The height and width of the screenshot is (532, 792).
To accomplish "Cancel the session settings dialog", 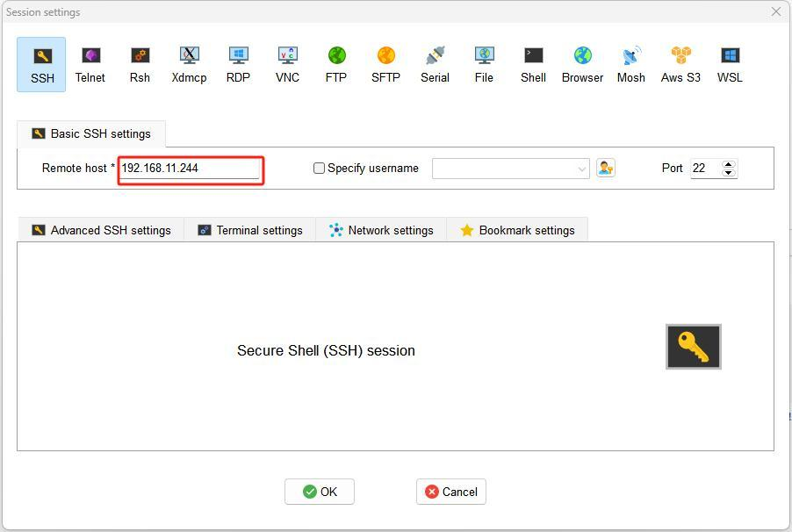I will coord(451,492).
